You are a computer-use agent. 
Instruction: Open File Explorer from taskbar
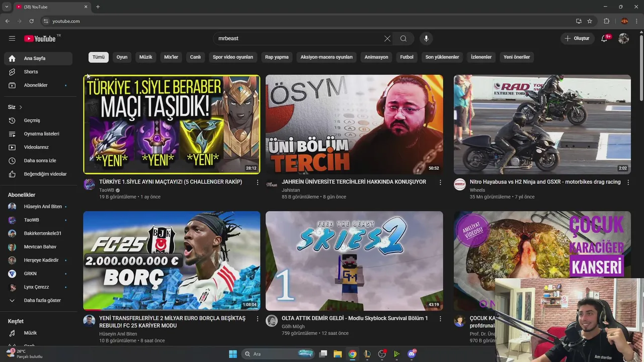click(x=338, y=354)
